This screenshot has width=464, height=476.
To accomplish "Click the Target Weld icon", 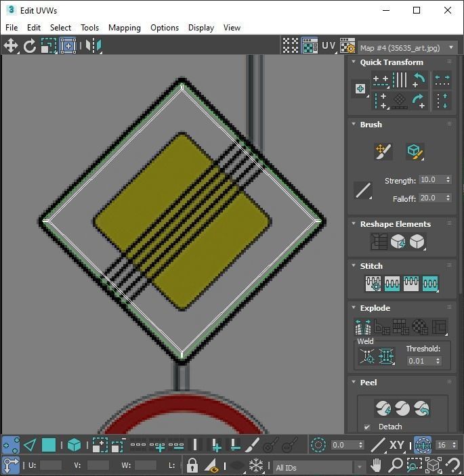I will tap(367, 356).
